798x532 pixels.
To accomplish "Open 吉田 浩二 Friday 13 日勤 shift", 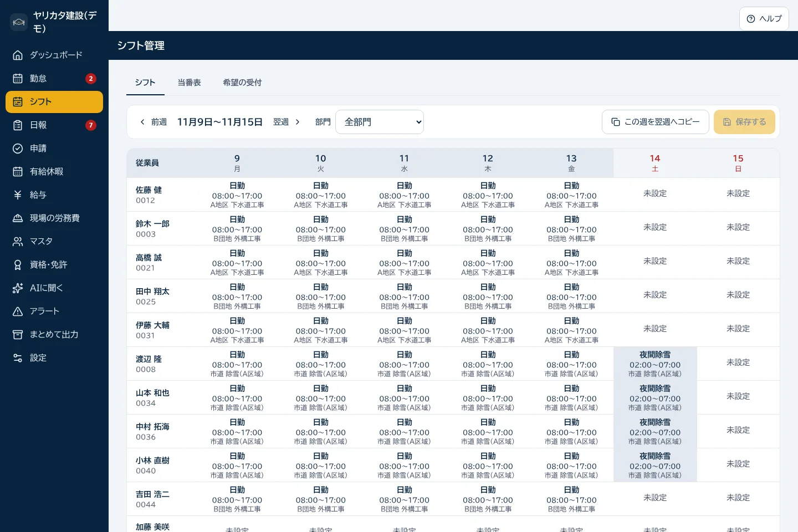I will click(571, 499).
